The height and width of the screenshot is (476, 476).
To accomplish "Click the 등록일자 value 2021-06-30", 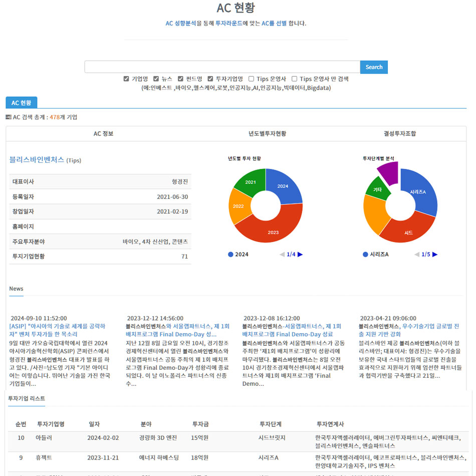I will coord(172,197).
